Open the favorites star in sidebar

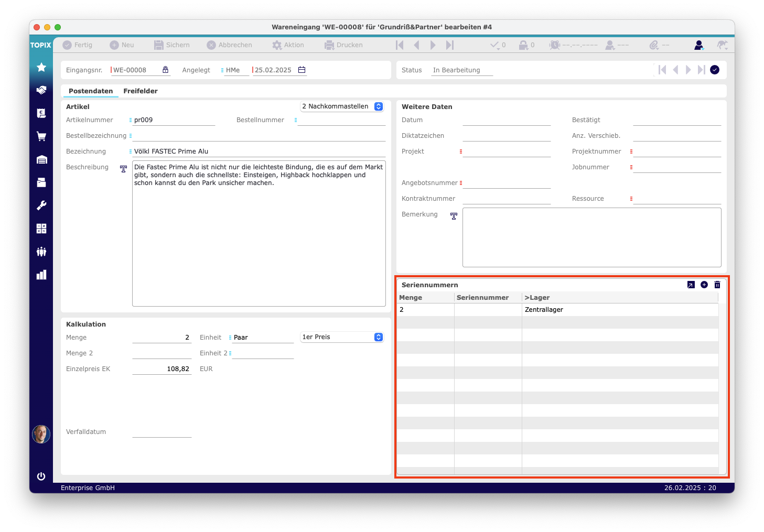click(x=41, y=67)
